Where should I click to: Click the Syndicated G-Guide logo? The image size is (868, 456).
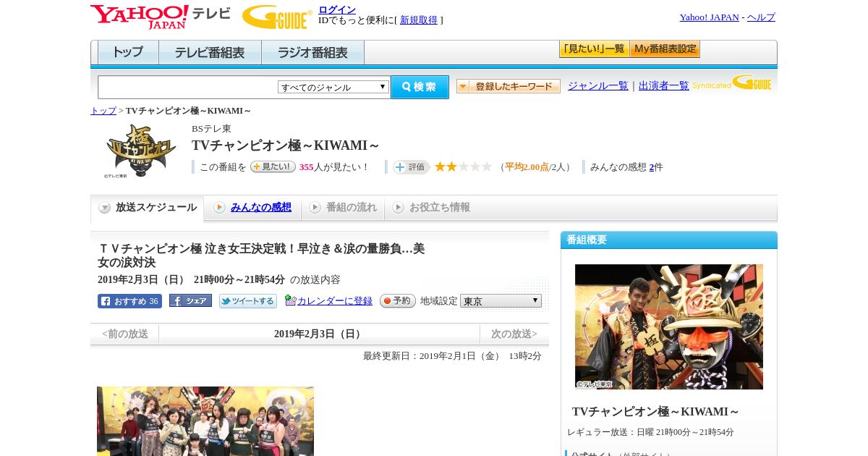[731, 83]
